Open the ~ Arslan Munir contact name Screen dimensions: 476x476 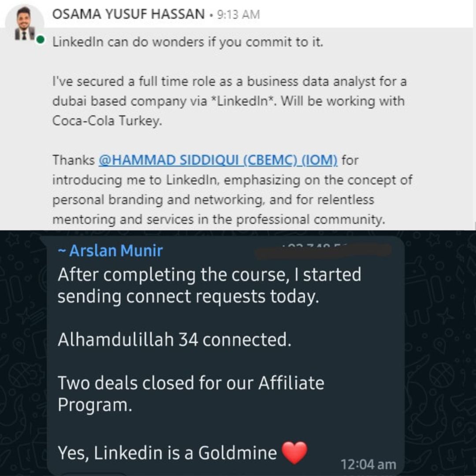click(x=111, y=251)
